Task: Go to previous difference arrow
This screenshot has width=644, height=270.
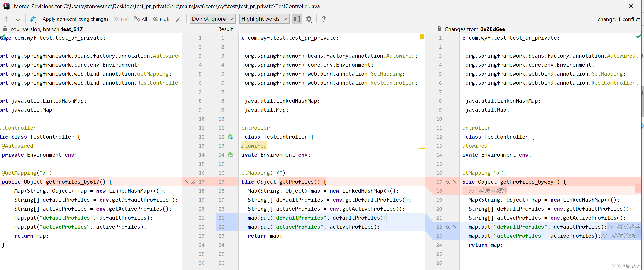Action: 6,19
